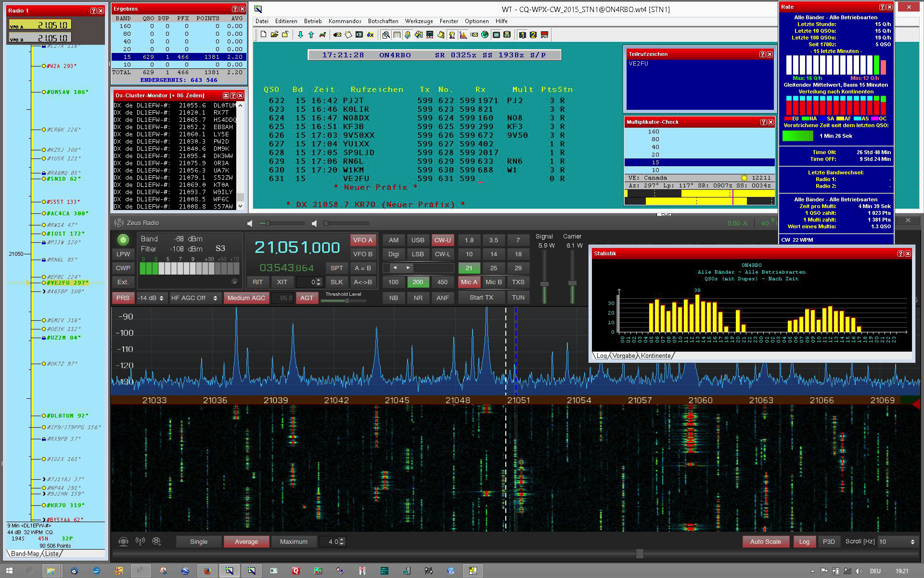Toggle the NB noise blanker
Viewport: 924px width, 578px height.
pos(394,298)
